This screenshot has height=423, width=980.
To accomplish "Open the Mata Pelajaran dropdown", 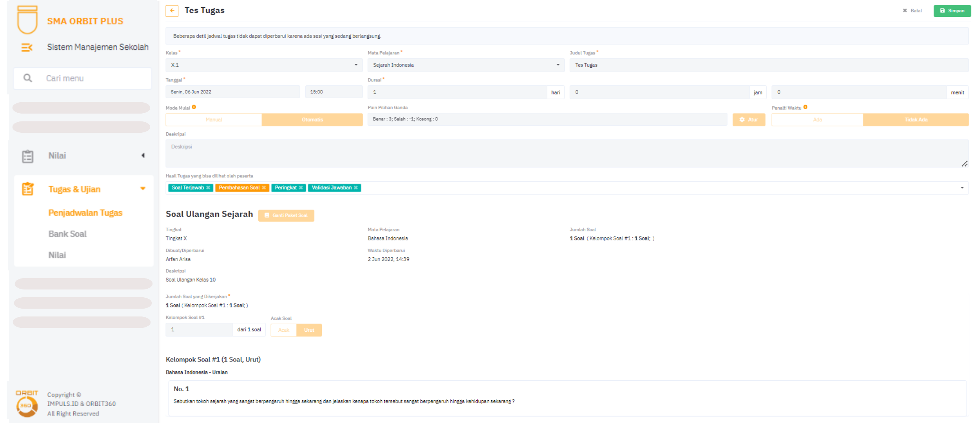I will click(x=466, y=65).
